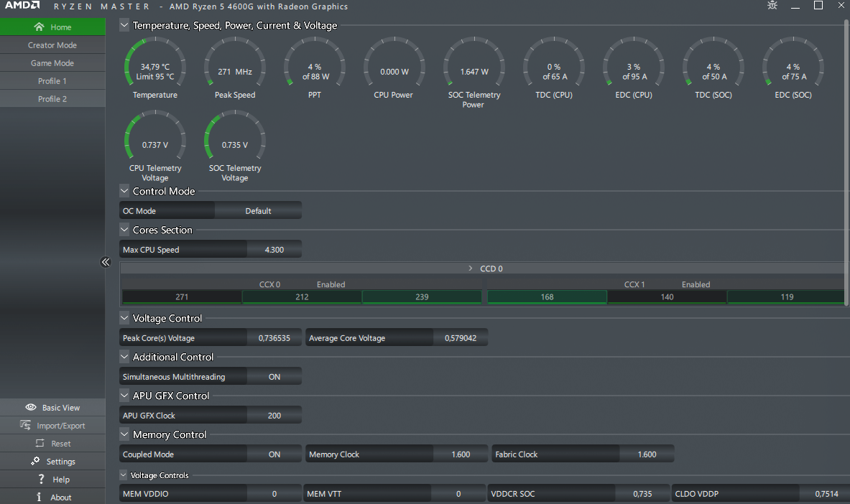Screen dimensions: 850x504
Task: Click CLDO VDDP value 0,7514
Action: pos(826,494)
